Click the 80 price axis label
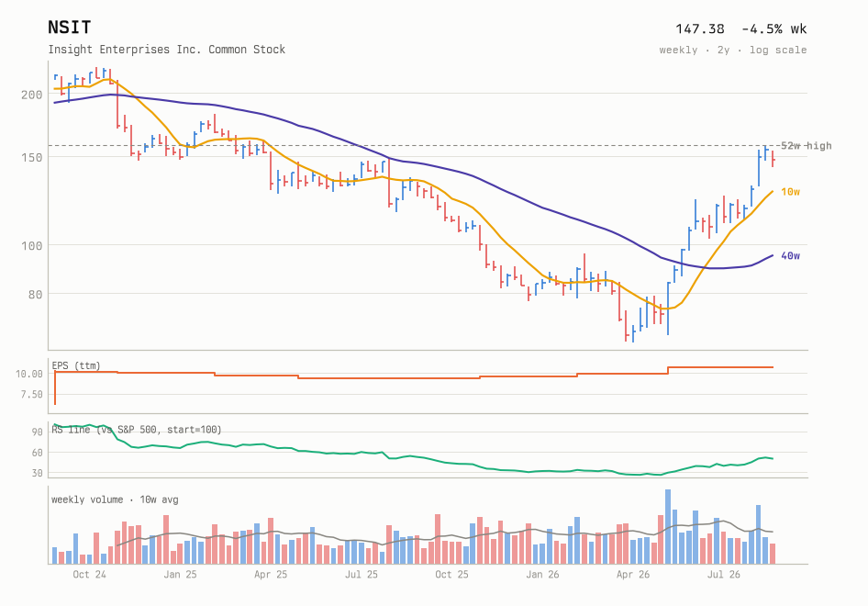This screenshot has width=868, height=606. click(x=35, y=294)
